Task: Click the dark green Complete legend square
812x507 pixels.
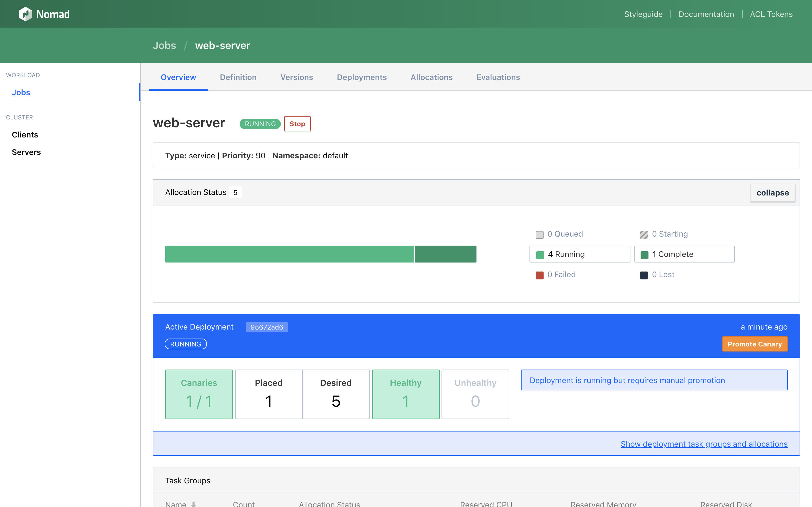Action: (644, 255)
